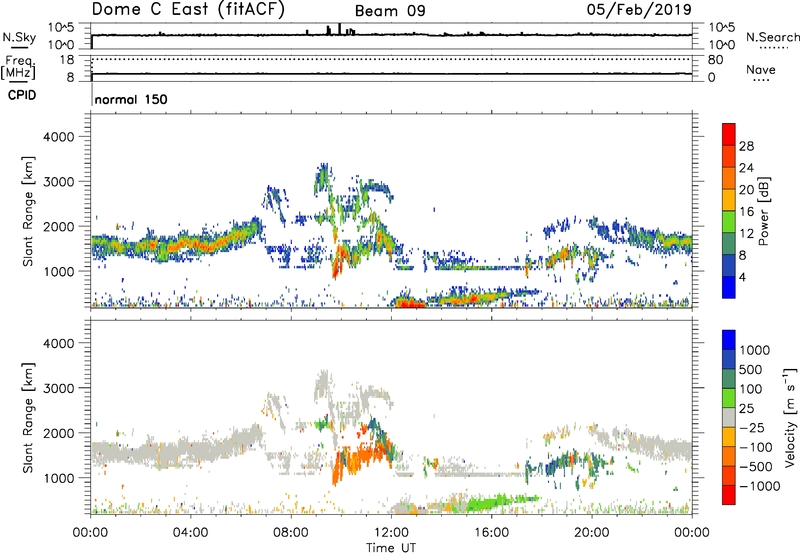This screenshot has width=800, height=554.
Task: Click the red bottom of the velocity colorbar
Action: click(729, 495)
